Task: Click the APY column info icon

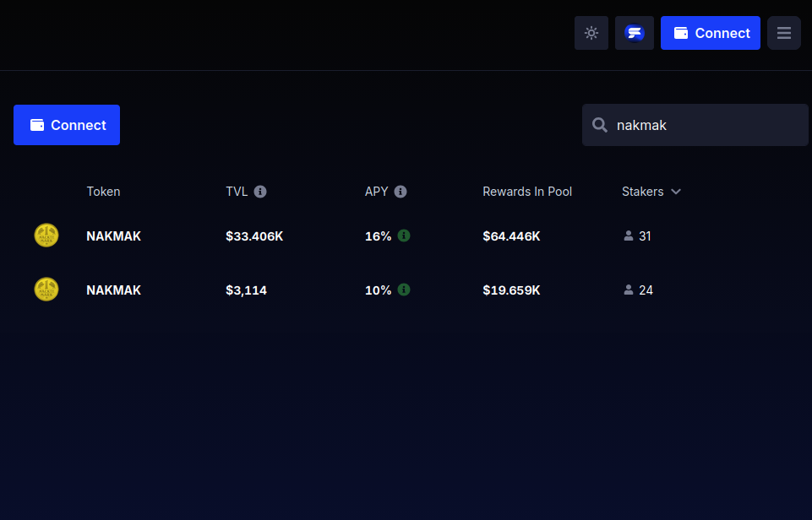Action: [401, 192]
